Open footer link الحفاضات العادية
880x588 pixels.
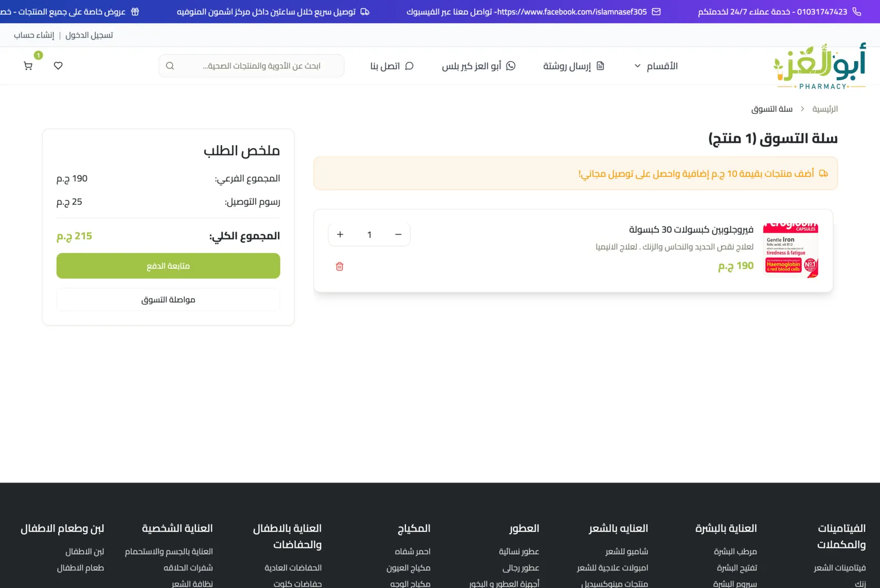pos(293,568)
